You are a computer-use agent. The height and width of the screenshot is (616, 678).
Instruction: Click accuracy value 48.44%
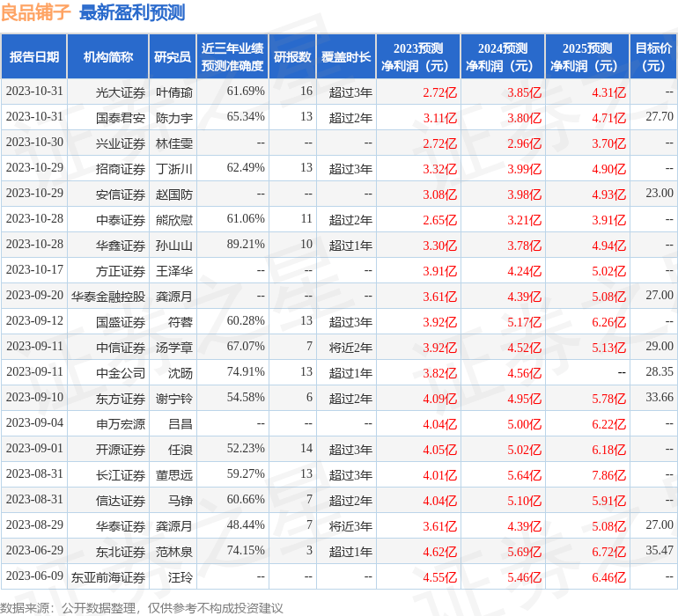[246, 524]
